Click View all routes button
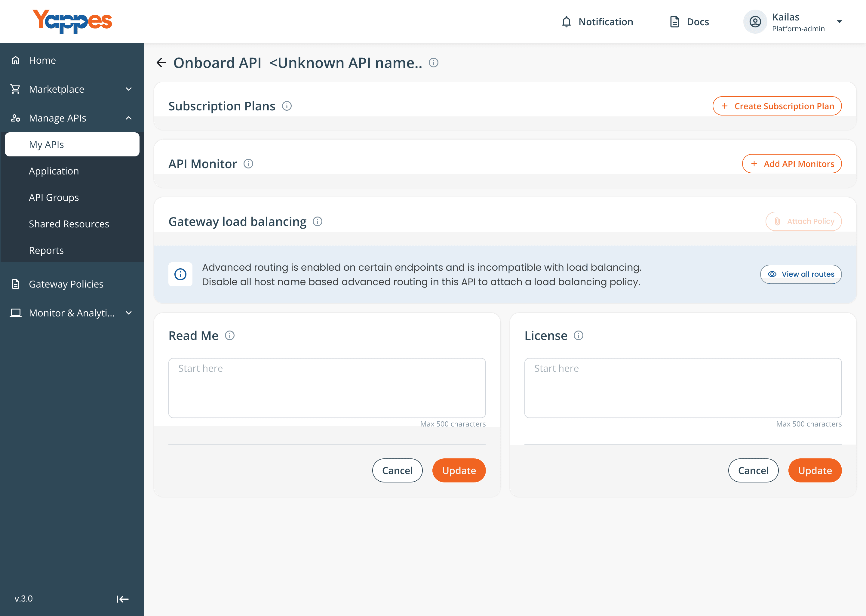The width and height of the screenshot is (866, 616). pyautogui.click(x=801, y=274)
